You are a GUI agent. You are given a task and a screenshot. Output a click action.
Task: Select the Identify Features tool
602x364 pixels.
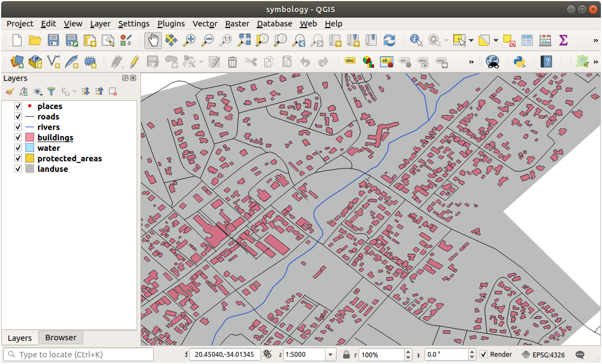(416, 40)
